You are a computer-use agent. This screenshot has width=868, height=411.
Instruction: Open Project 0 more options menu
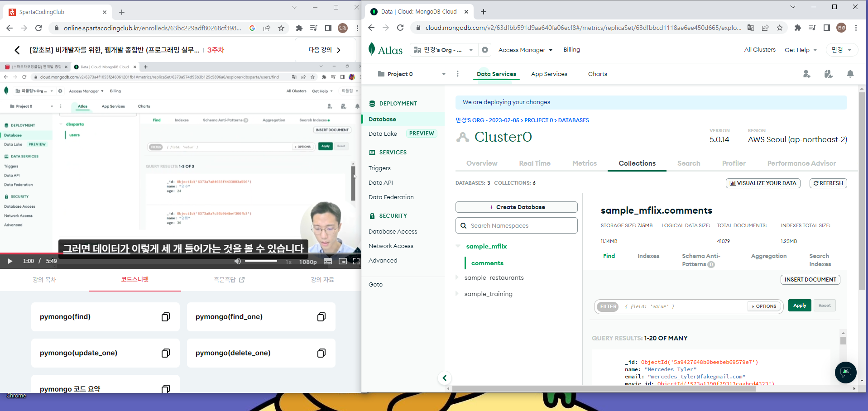pyautogui.click(x=458, y=74)
